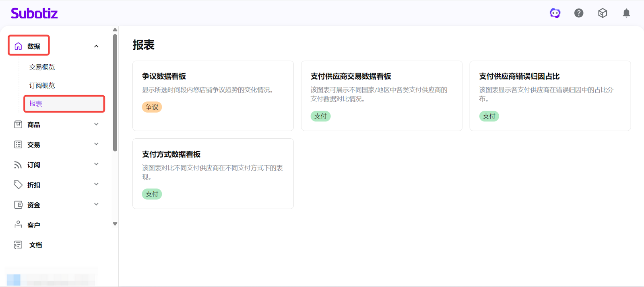
Task: Open the chatbot assistant icon
Action: tap(555, 13)
